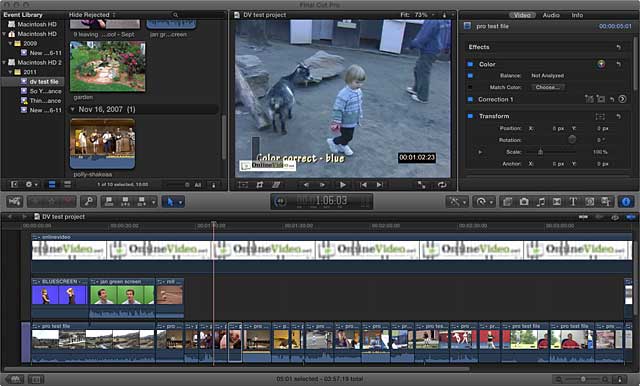Adjust the timeline zoom slider
This screenshot has width=640, height=386.
click(583, 379)
